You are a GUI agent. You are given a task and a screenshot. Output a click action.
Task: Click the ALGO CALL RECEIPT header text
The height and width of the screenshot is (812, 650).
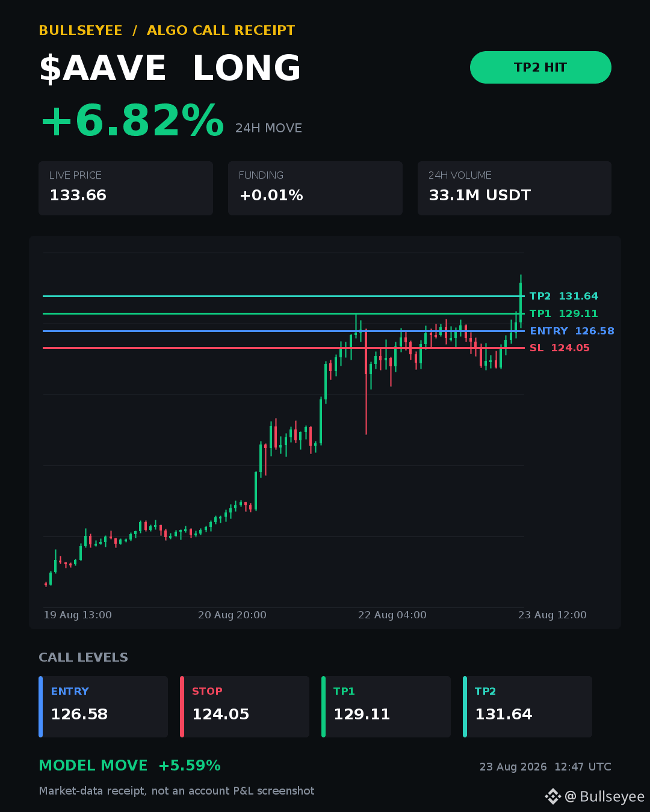click(x=221, y=31)
